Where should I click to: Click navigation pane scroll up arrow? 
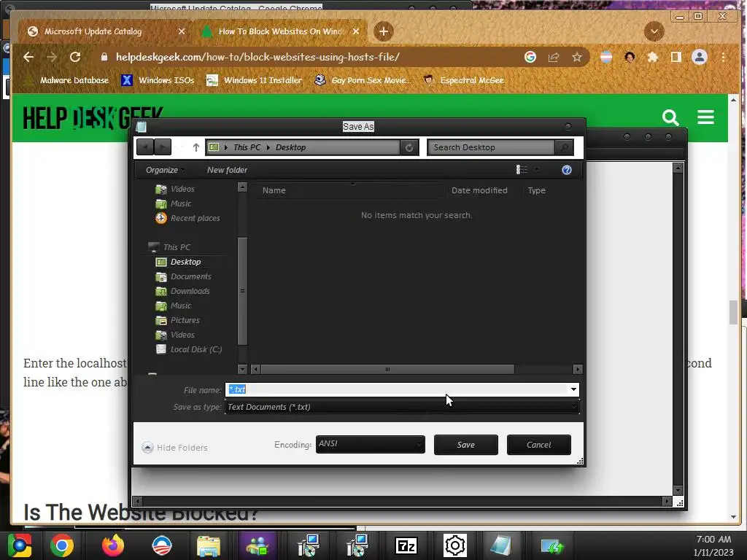coord(242,187)
